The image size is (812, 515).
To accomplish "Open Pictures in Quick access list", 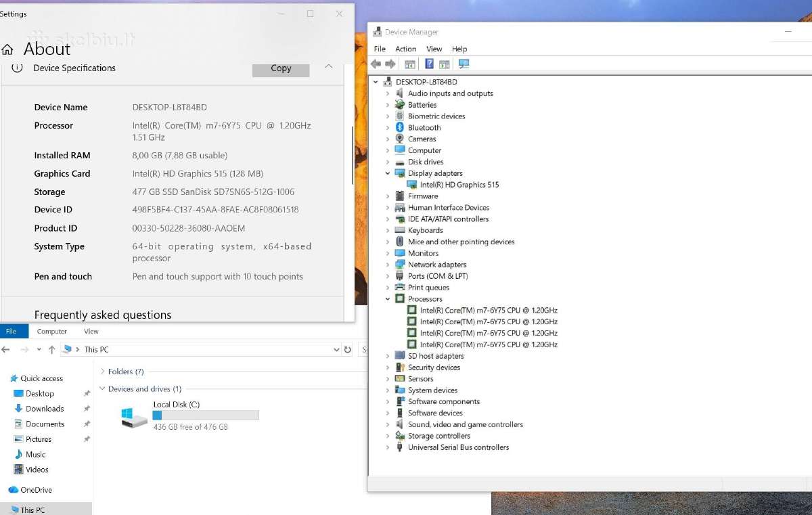I will tap(39, 439).
